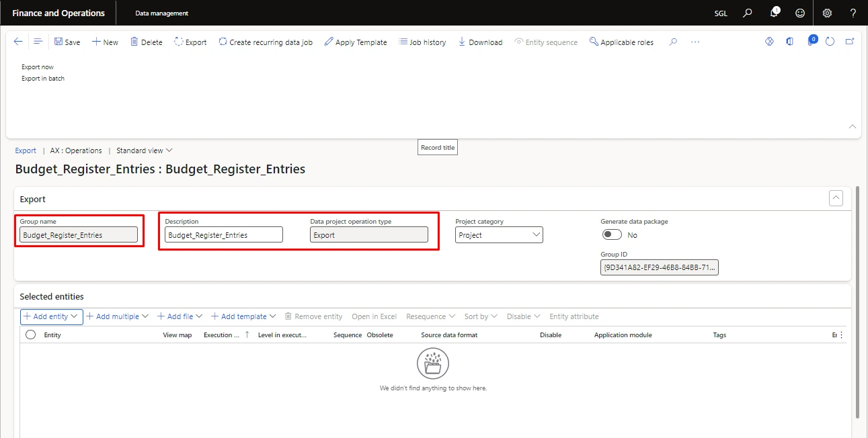Screen dimensions: 868x438
Task: Open form in a new window
Action: (x=850, y=42)
